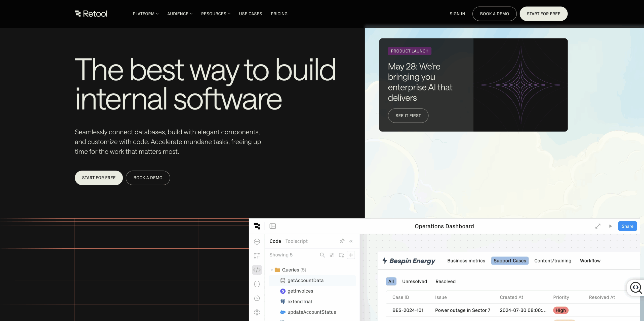This screenshot has height=321, width=644.
Task: Click header Book a Demo button
Action: tap(494, 14)
